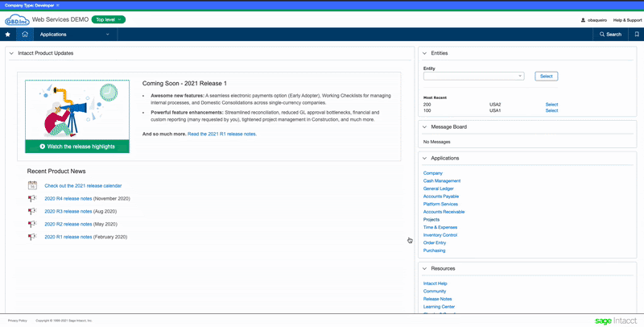
Task: Open the Privacy Policy link
Action: (17, 321)
